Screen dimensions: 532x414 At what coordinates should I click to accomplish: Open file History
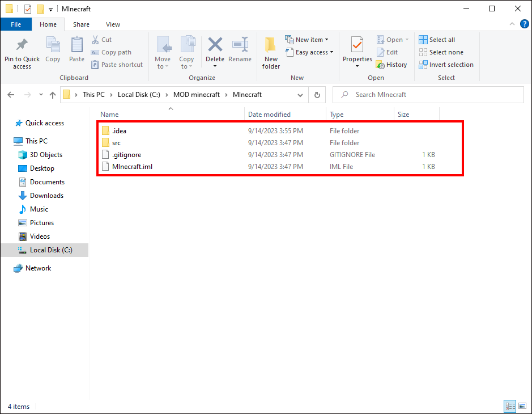point(391,65)
